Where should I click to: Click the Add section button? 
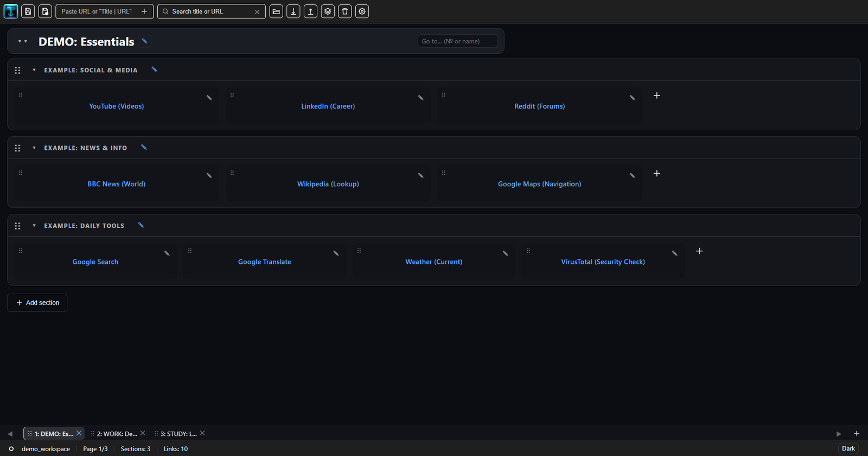[x=37, y=303]
